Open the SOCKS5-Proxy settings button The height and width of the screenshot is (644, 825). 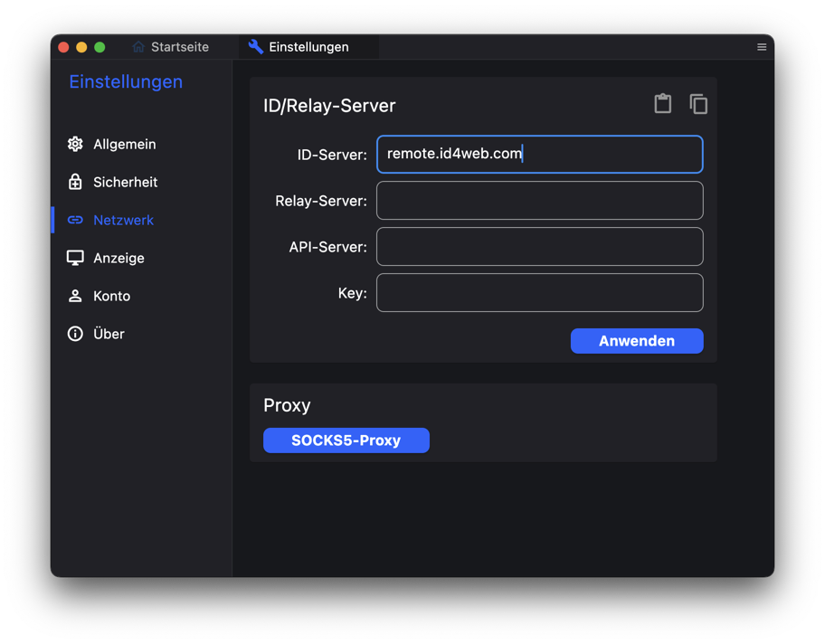[346, 440]
